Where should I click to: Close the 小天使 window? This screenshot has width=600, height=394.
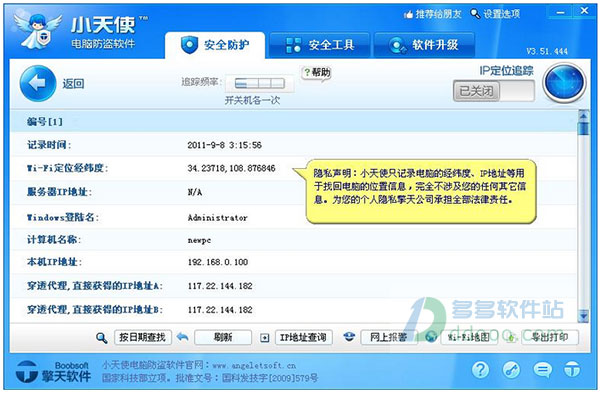coord(584,11)
